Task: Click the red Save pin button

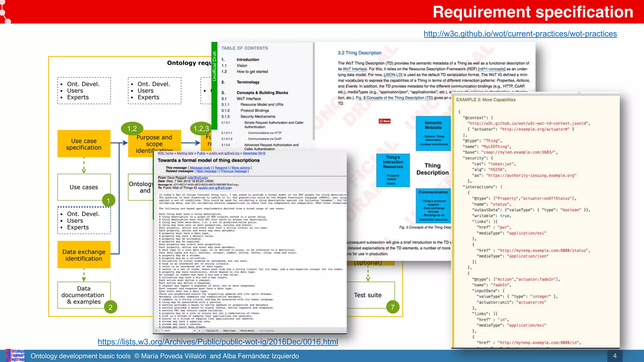Action: (x=385, y=121)
